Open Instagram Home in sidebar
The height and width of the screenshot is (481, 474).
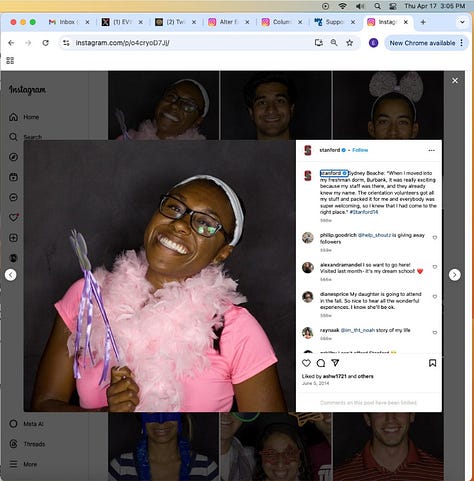tap(24, 117)
